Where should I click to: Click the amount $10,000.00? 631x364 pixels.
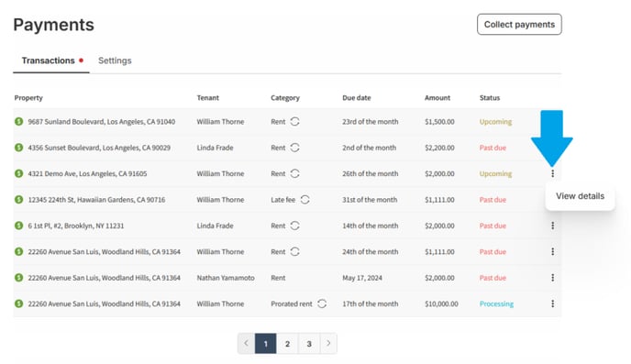[x=441, y=303]
